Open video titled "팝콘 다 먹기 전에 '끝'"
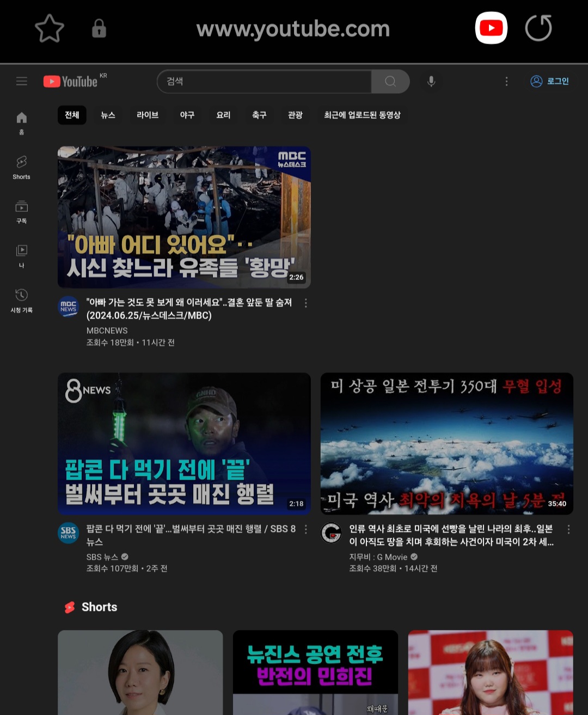Screen dimensions: 588x715 point(191,535)
